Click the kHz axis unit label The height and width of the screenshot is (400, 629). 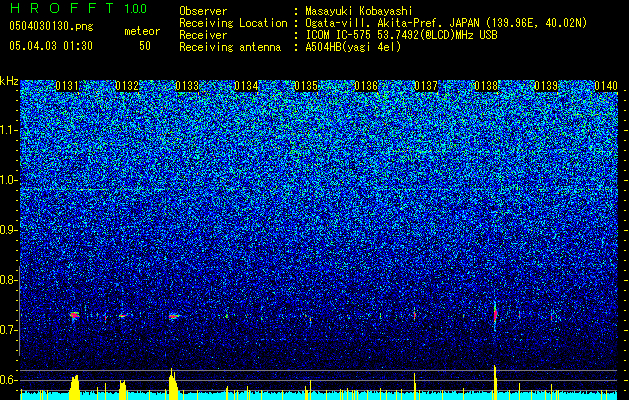pyautogui.click(x=9, y=81)
